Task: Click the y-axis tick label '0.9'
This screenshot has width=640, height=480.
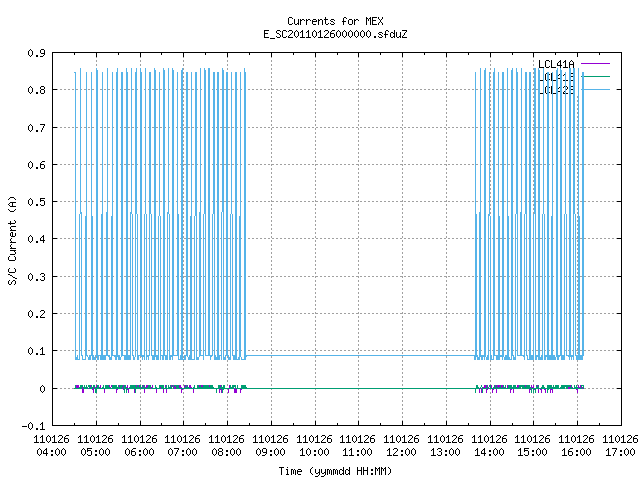Action: click(37, 53)
